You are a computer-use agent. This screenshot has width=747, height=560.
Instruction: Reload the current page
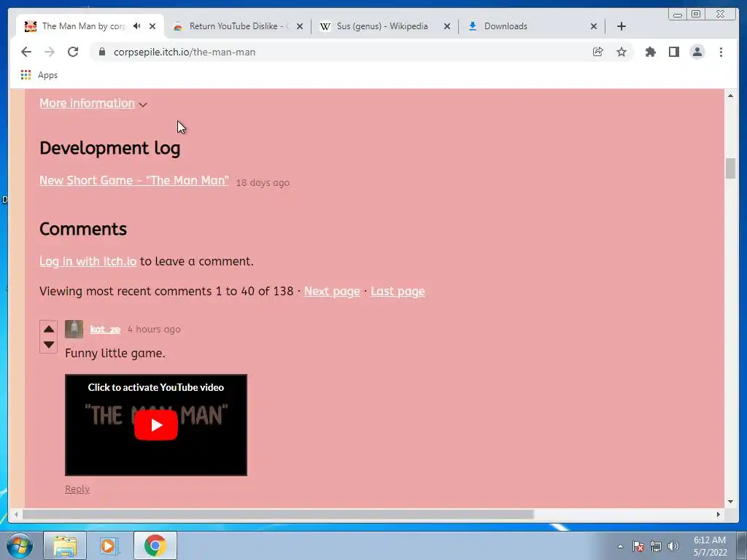click(73, 52)
